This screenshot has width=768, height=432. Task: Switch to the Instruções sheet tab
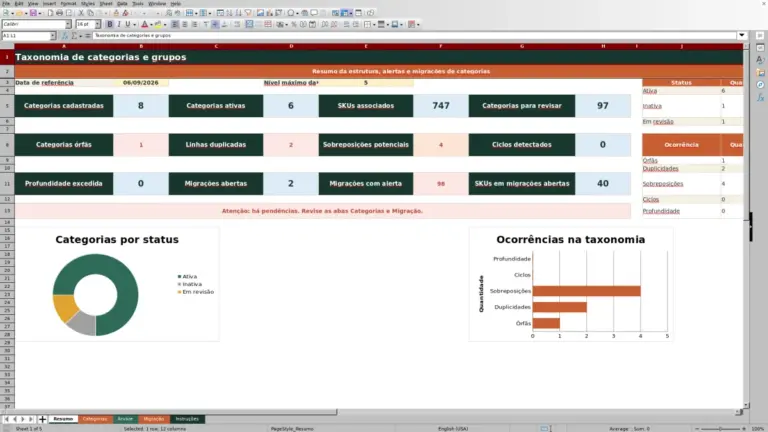click(187, 419)
